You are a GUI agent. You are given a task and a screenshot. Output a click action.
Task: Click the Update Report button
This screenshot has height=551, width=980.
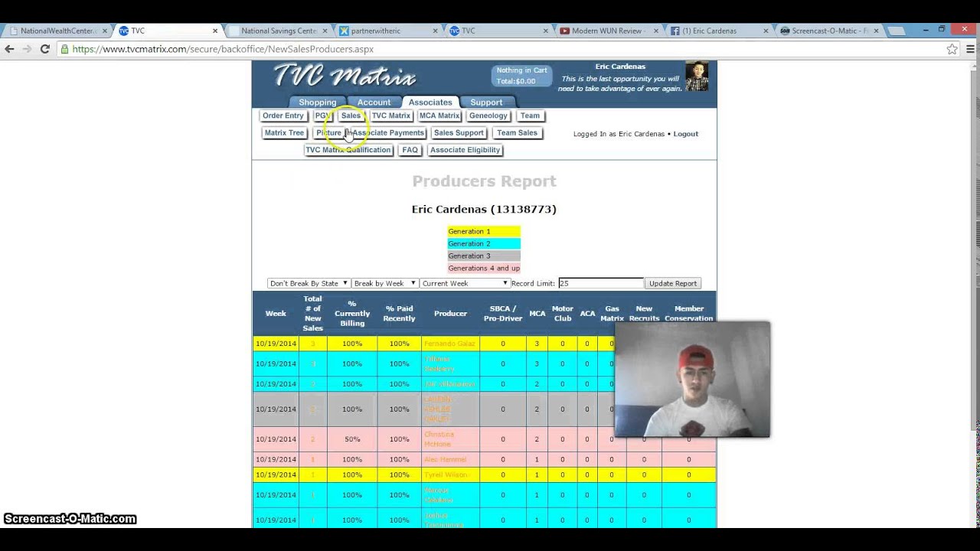coord(673,283)
